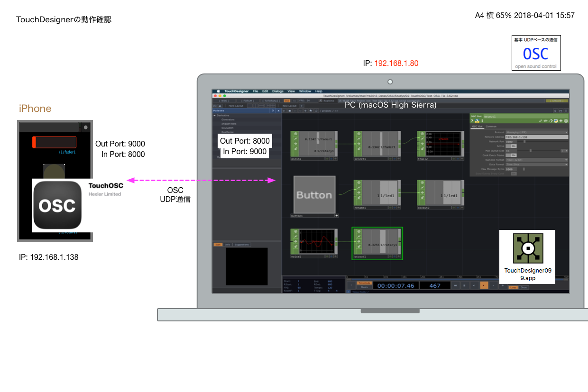Collapse the Derivative folder in Palette
588x392 pixels.
point(215,116)
